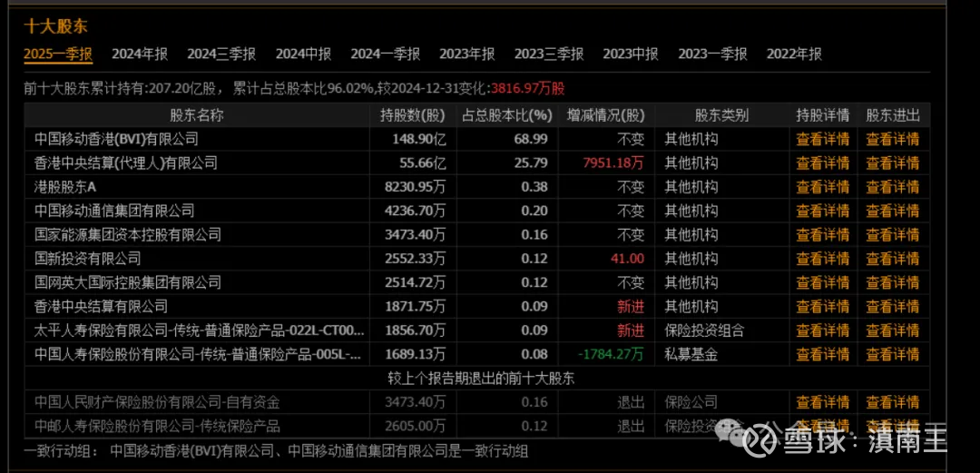Switch to the 2024年报 tab
The width and height of the screenshot is (980, 473).
click(140, 54)
